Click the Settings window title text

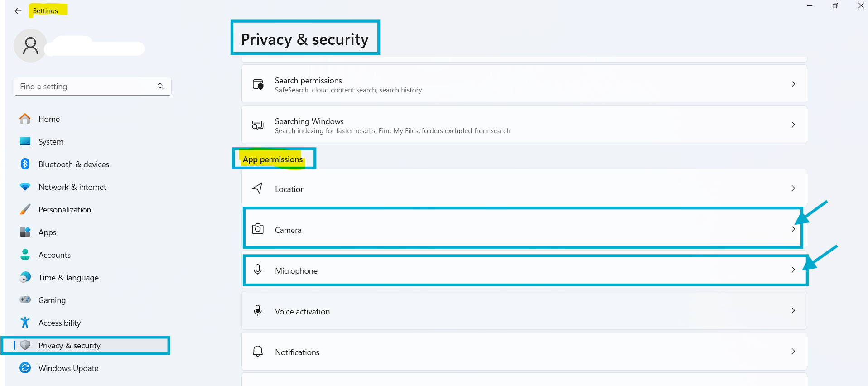point(45,11)
